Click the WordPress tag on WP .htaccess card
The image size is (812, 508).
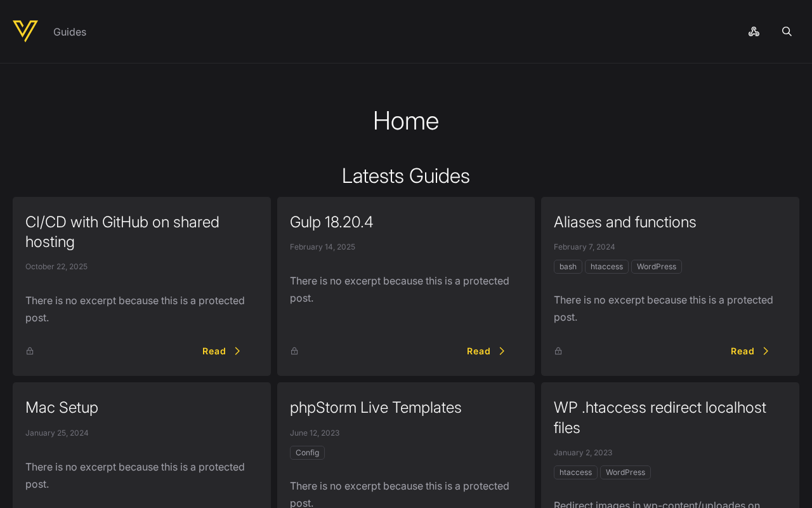(625, 472)
